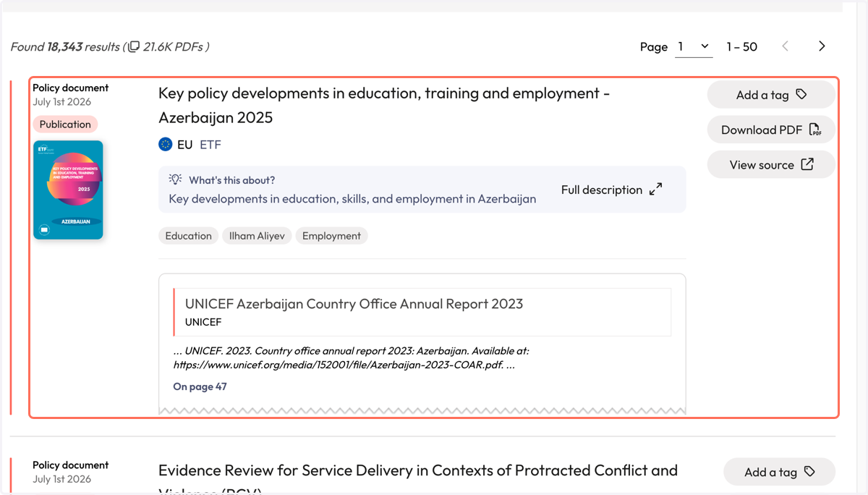Click the Publication badge
Screen dimensions: 868x495
(x=65, y=124)
